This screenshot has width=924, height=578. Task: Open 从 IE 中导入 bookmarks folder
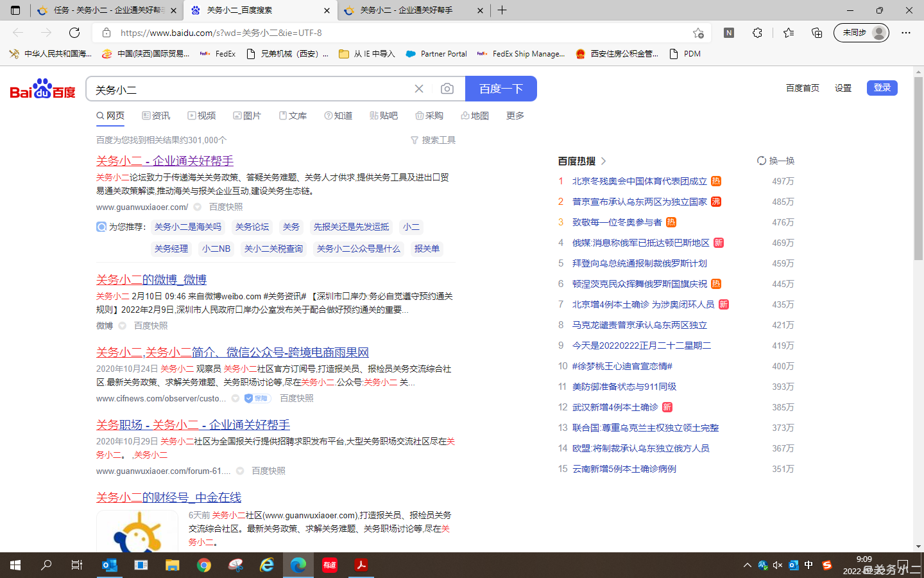tap(366, 54)
